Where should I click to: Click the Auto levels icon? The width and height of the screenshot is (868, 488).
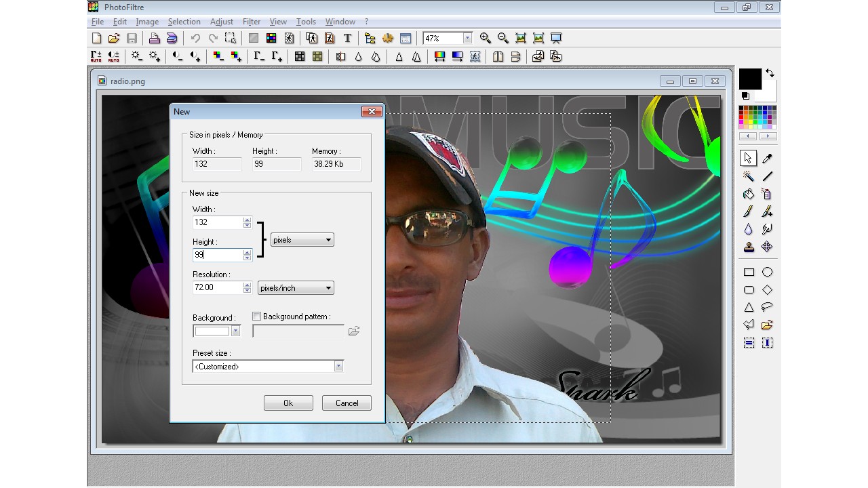point(96,56)
